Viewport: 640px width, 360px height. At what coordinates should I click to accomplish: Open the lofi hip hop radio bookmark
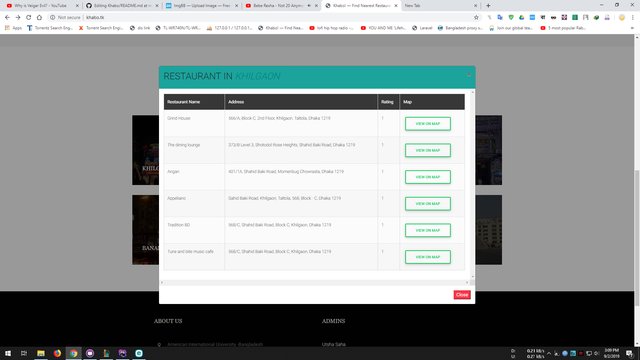click(x=331, y=28)
